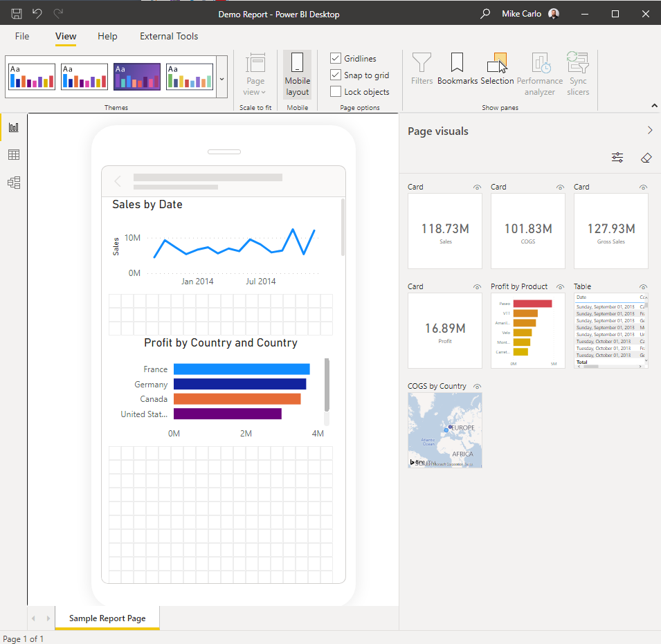Select the purple theme thumbnail
661x644 pixels.
tap(137, 77)
